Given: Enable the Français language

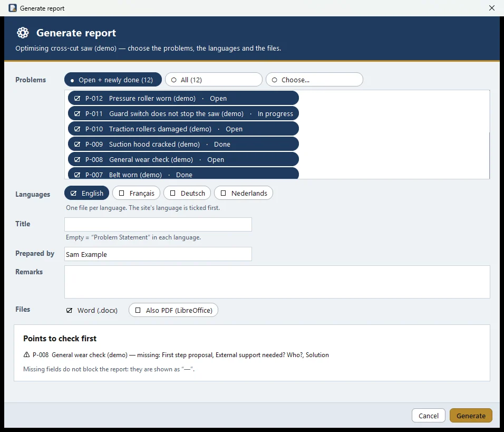Looking at the screenshot, I should pos(137,193).
